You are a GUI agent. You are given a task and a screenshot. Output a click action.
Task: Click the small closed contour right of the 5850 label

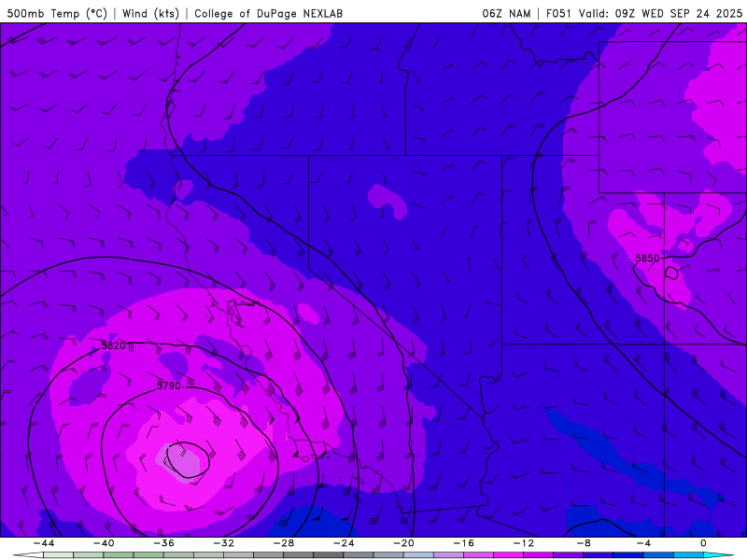point(671,273)
